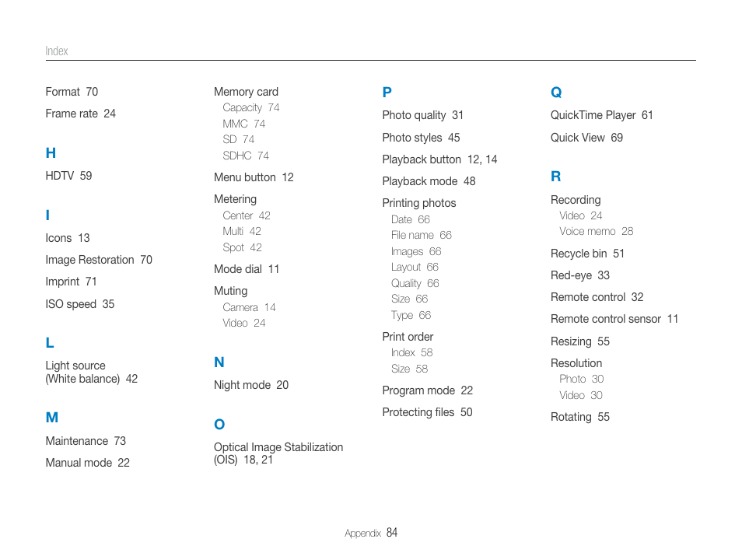The width and height of the screenshot is (742, 560).
Task: Select the Manual mode 22 entry
Action: [x=88, y=463]
